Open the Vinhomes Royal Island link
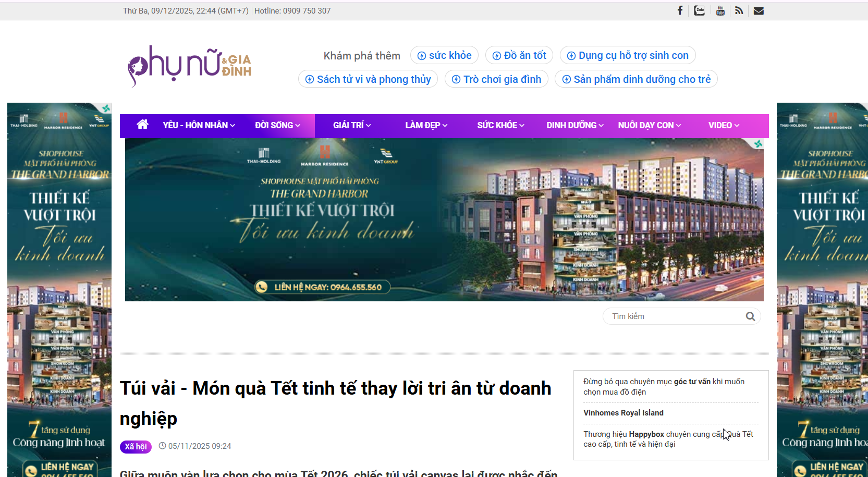The height and width of the screenshot is (477, 868). click(624, 413)
